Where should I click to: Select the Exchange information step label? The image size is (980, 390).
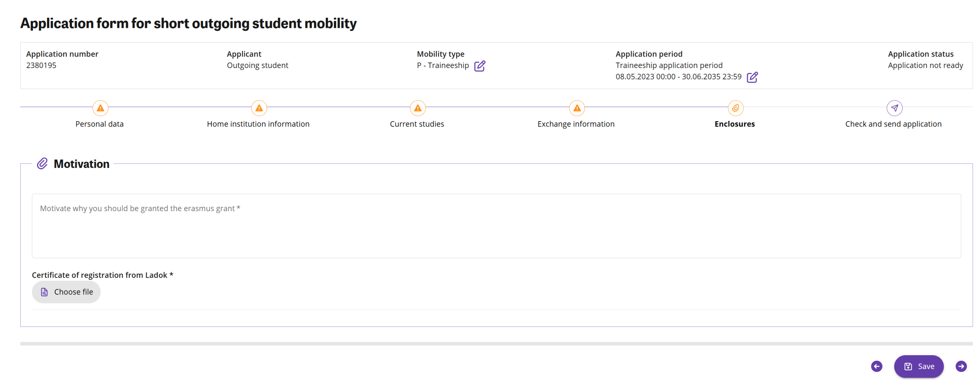[575, 124]
